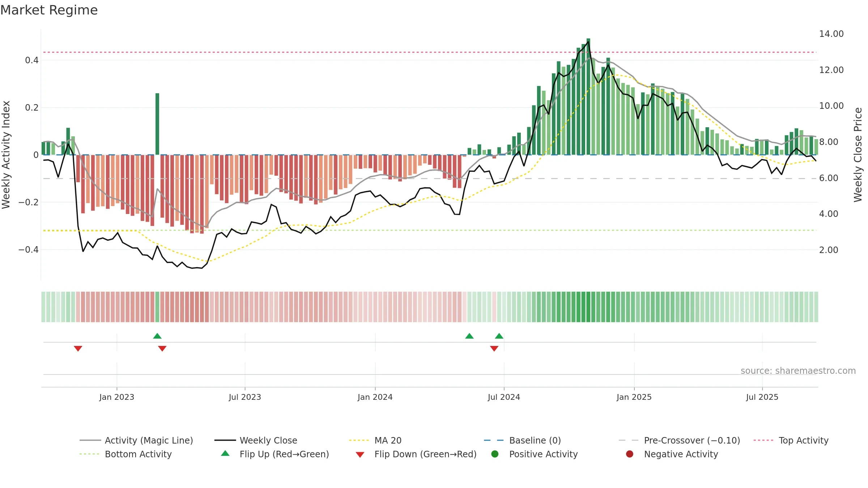Click the first red flip-down marker before Jan 2023

(78, 348)
